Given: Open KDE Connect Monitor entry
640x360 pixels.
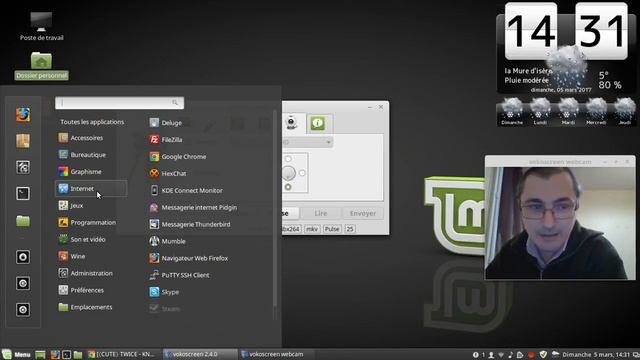Looking at the screenshot, I should [186, 191].
